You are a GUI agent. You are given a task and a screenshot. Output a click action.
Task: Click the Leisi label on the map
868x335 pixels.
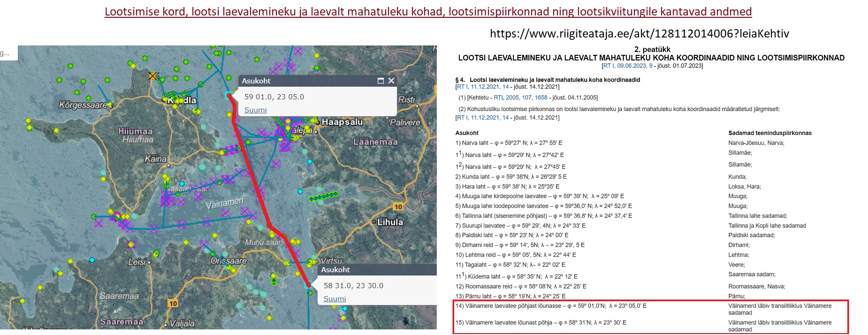click(x=137, y=262)
